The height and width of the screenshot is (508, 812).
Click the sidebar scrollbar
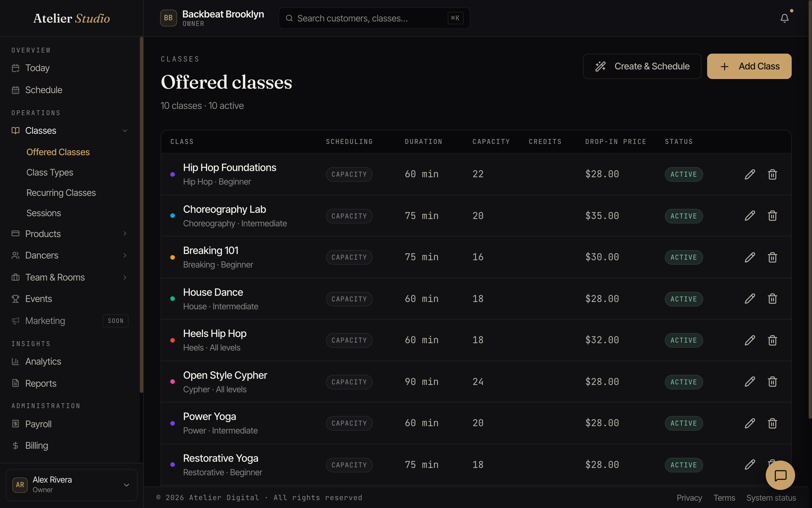tap(141, 215)
